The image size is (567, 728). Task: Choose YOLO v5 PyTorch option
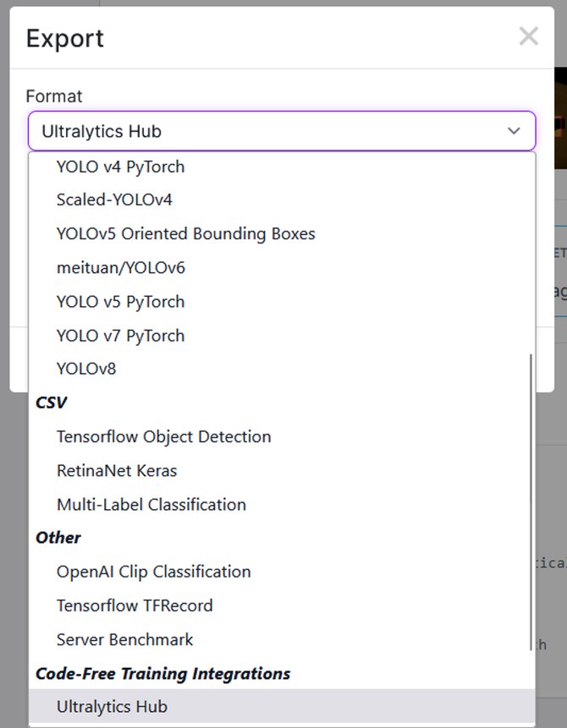120,302
